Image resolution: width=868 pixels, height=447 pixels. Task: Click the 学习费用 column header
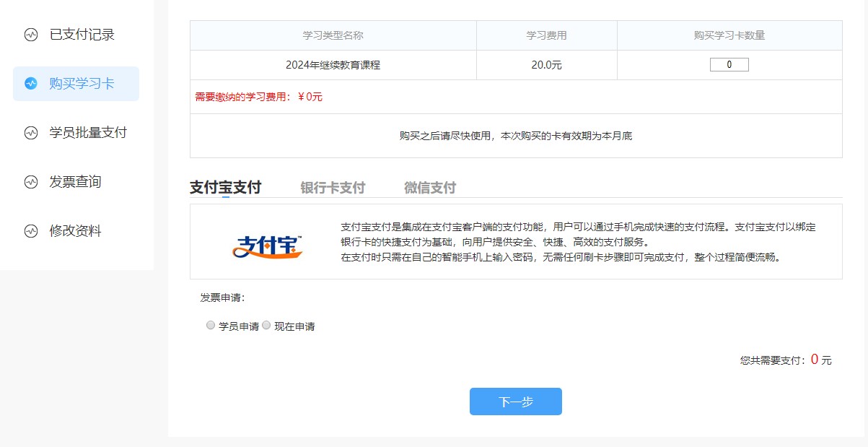[546, 35]
